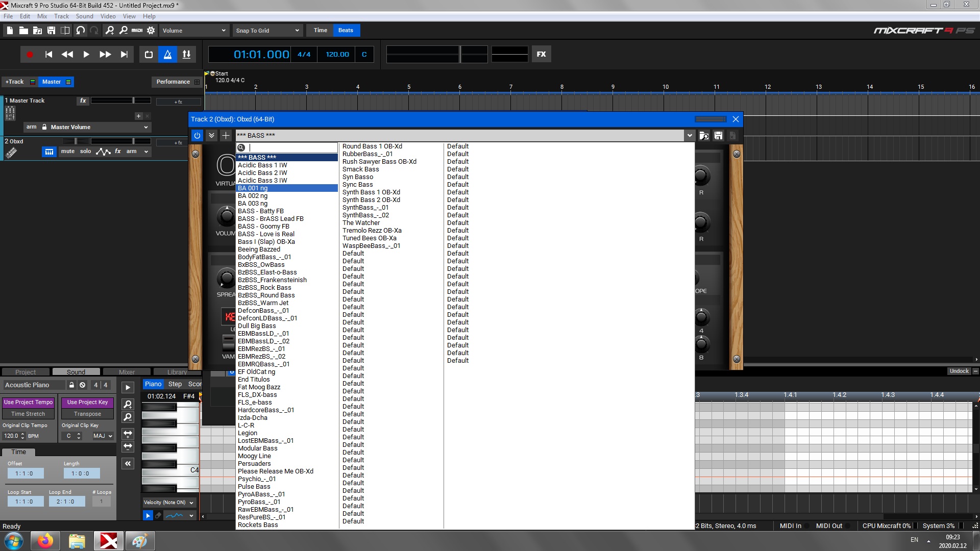Image resolution: width=980 pixels, height=551 pixels.
Task: Open MIDI settings from the toolbar
Action: pyautogui.click(x=137, y=31)
